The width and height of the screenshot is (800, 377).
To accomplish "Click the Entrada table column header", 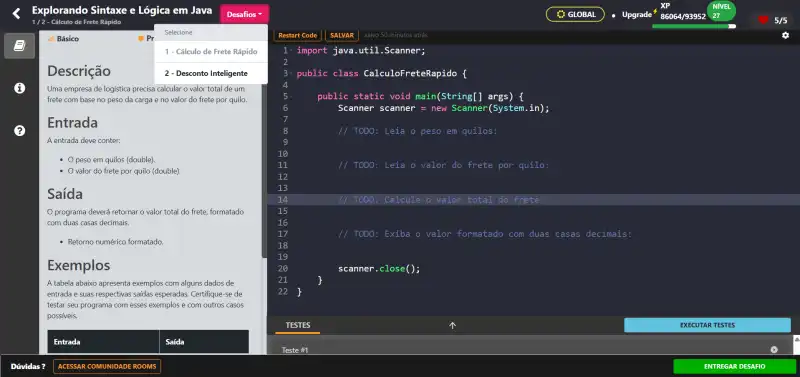I will 104,342.
